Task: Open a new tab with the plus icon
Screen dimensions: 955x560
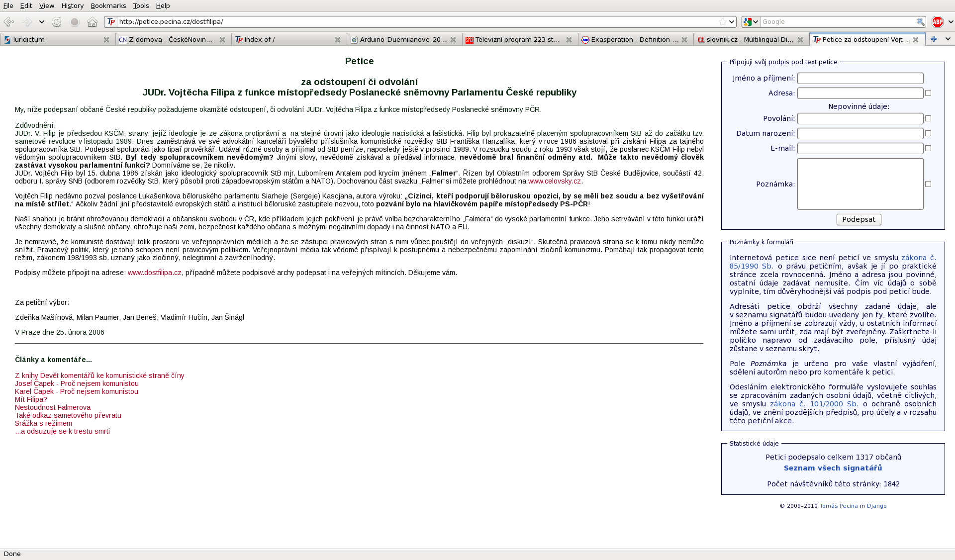Action: [x=934, y=39]
